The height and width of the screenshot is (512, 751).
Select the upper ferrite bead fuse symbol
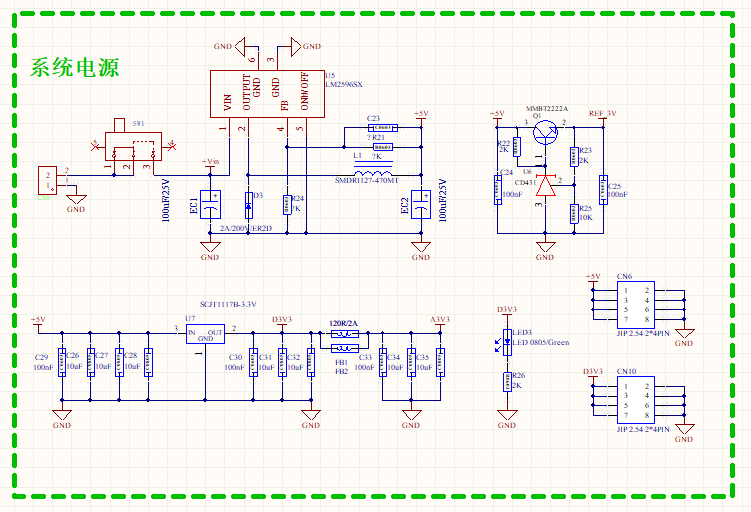[x=344, y=335]
